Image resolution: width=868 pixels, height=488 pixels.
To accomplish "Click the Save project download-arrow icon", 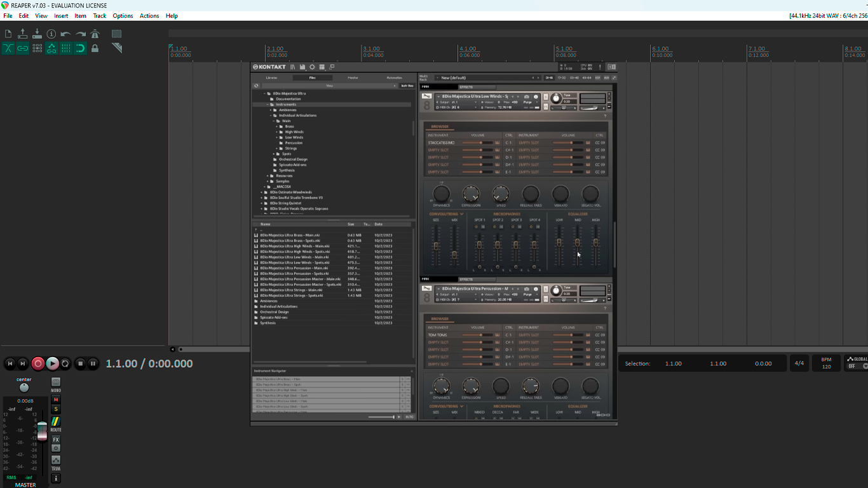I will click(x=37, y=34).
